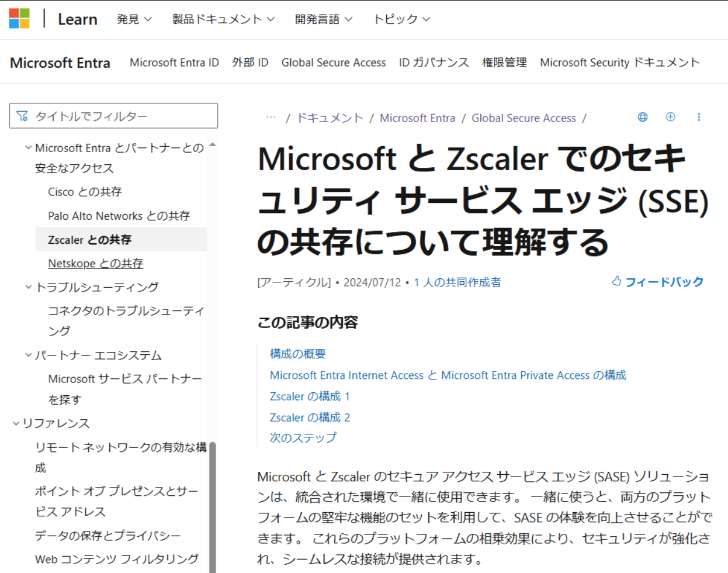
Task: Collapse the パートナー エコシステム section
Action: (28, 355)
